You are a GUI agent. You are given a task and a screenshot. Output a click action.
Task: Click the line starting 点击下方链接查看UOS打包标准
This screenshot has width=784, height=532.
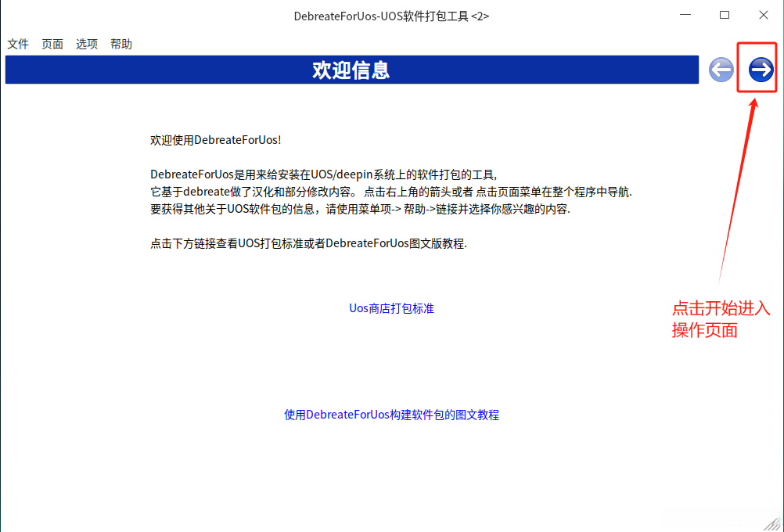pyautogui.click(x=308, y=243)
